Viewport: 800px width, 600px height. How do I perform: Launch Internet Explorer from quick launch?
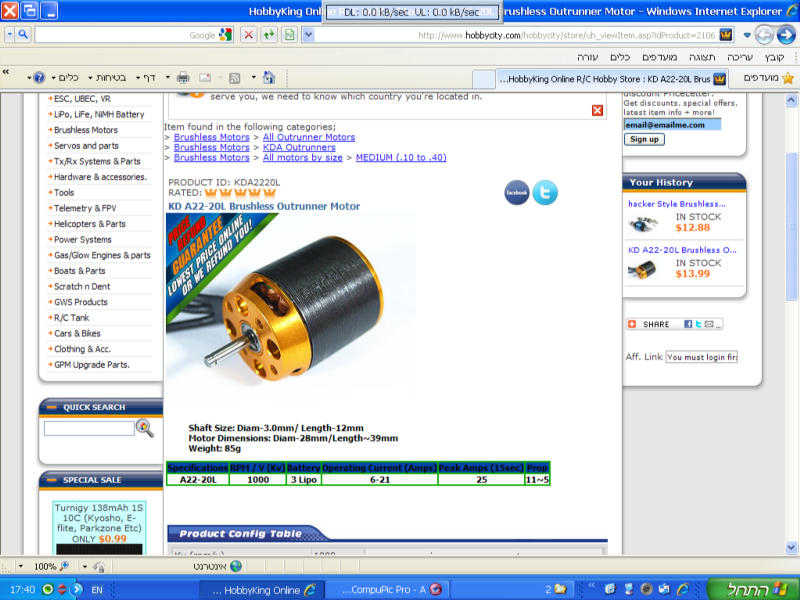pyautogui.click(x=683, y=589)
